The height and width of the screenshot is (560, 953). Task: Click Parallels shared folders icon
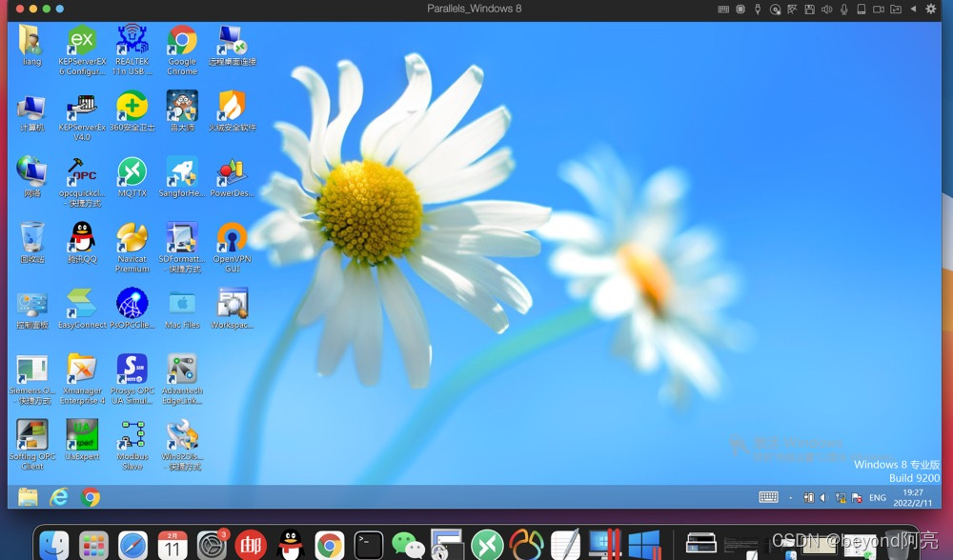pyautogui.click(x=896, y=10)
